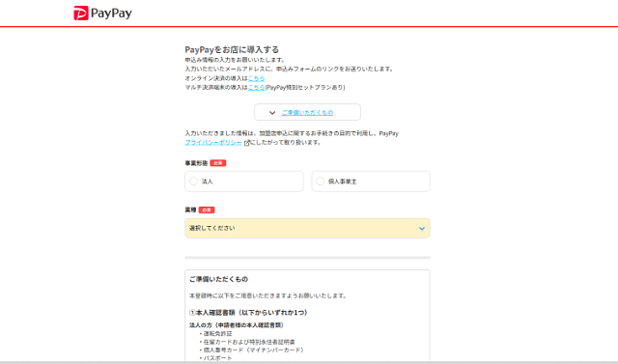Open the multi-payment terminal こちら link
This screenshot has width=618, height=364.
click(256, 88)
